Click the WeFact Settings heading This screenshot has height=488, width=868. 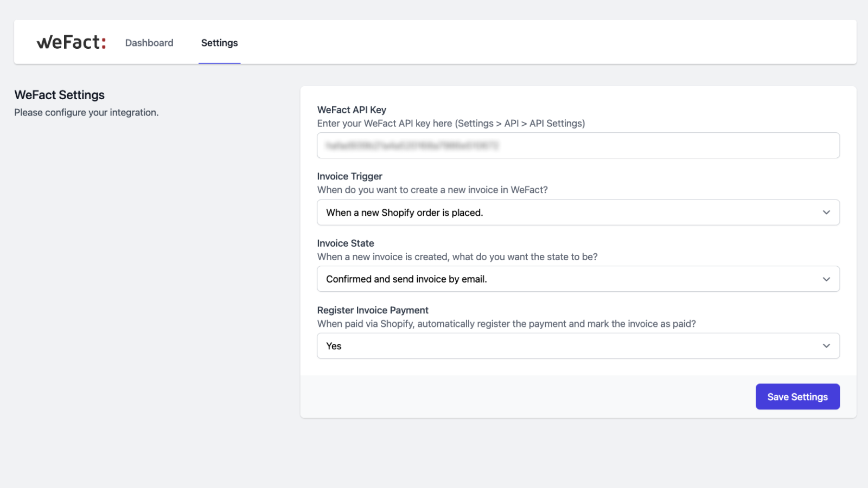coord(59,95)
